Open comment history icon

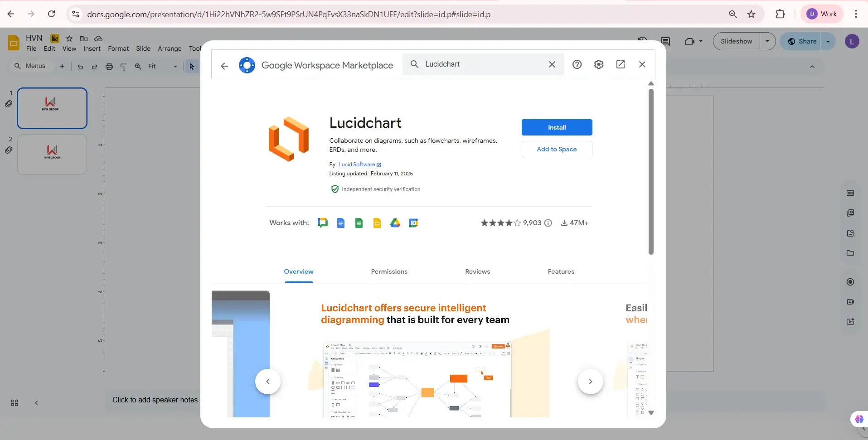coord(665,41)
